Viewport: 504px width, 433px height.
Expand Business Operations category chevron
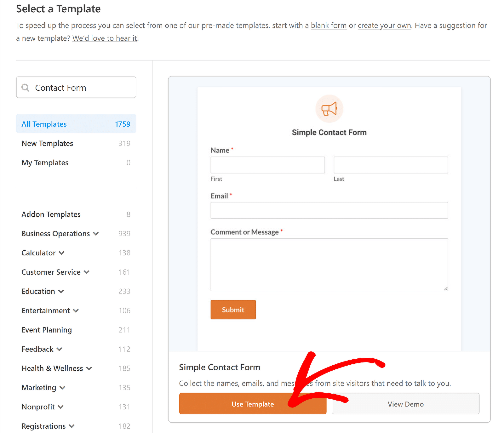pyautogui.click(x=96, y=234)
